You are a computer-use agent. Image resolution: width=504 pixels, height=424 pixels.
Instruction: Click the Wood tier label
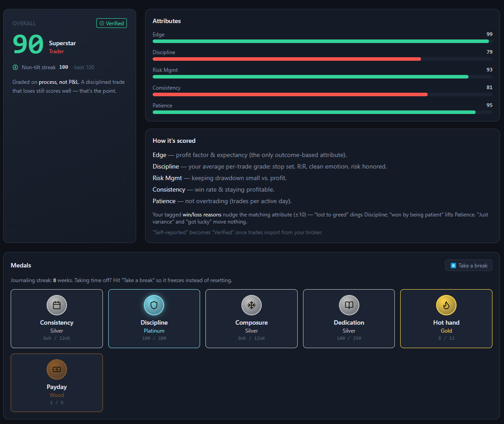(x=57, y=395)
